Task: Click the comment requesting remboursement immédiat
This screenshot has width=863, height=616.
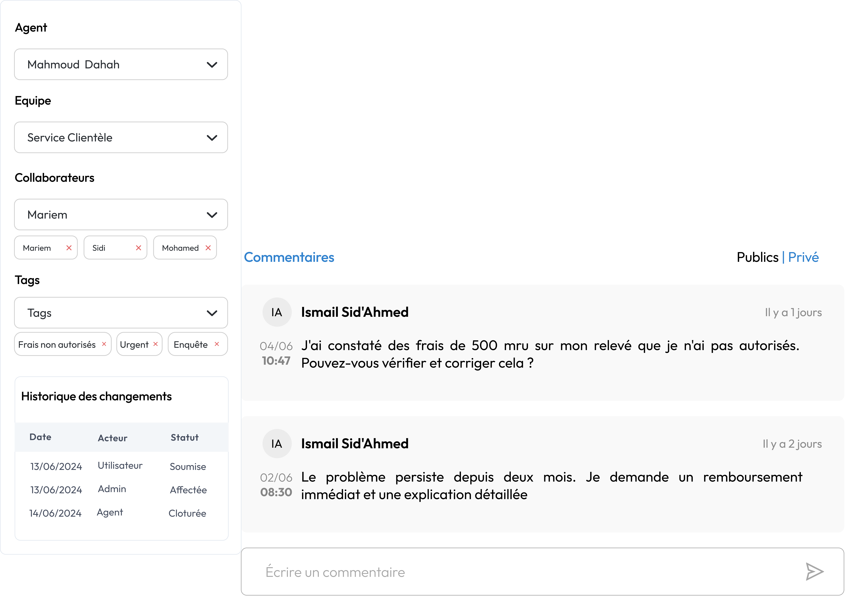Action: [x=552, y=486]
